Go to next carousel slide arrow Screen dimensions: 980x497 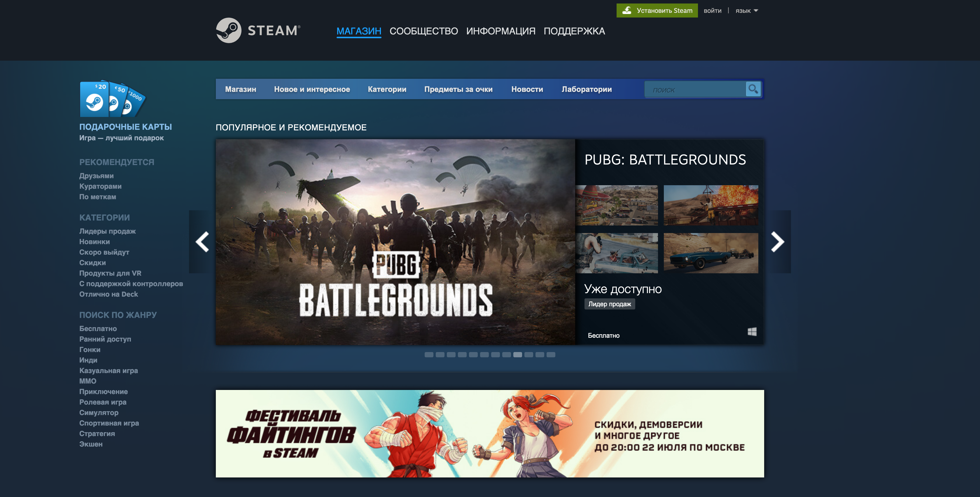[778, 242]
